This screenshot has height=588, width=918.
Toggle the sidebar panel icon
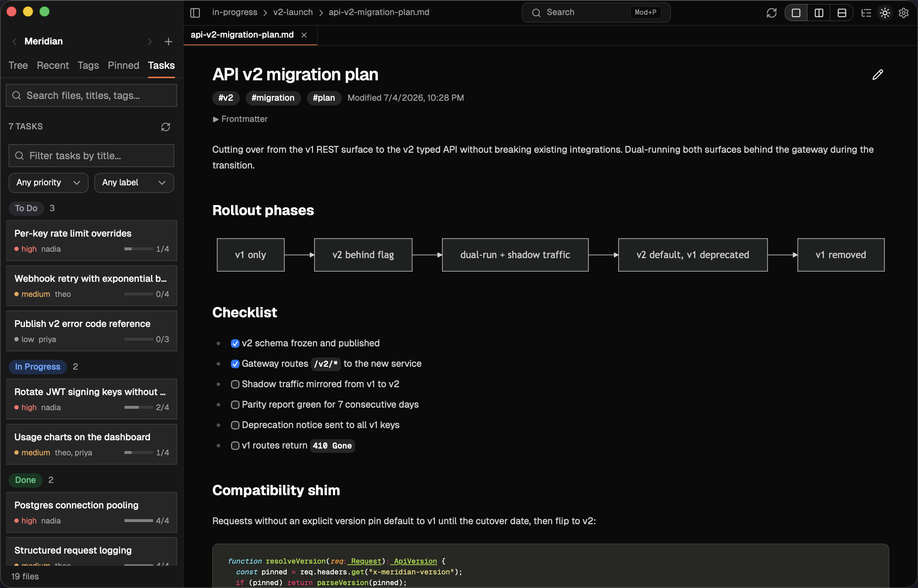tap(195, 13)
